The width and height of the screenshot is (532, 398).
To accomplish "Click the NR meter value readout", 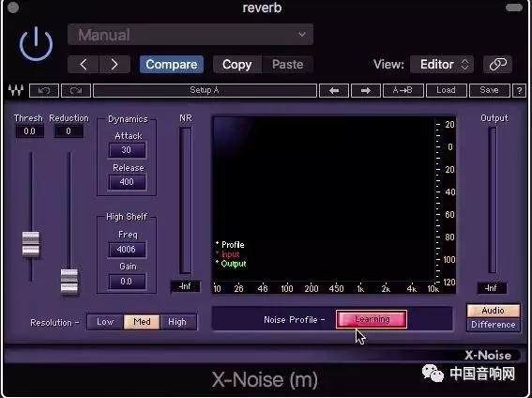I will (x=185, y=286).
